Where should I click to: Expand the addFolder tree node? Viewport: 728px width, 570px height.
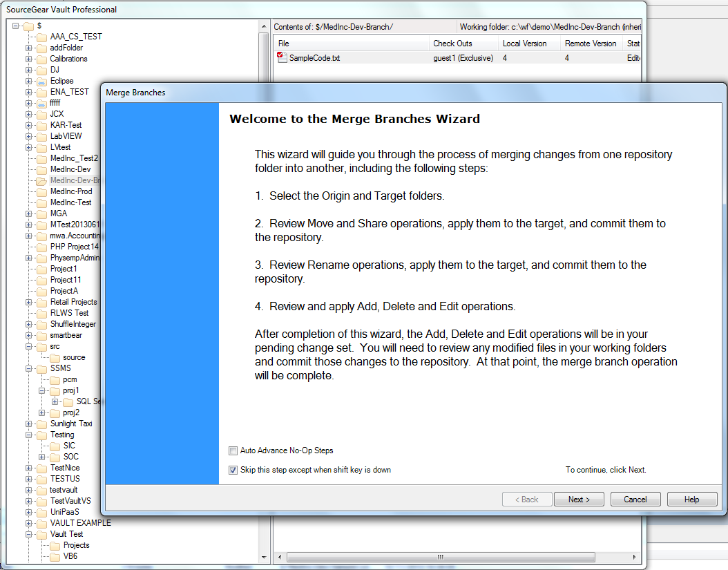tap(29, 48)
